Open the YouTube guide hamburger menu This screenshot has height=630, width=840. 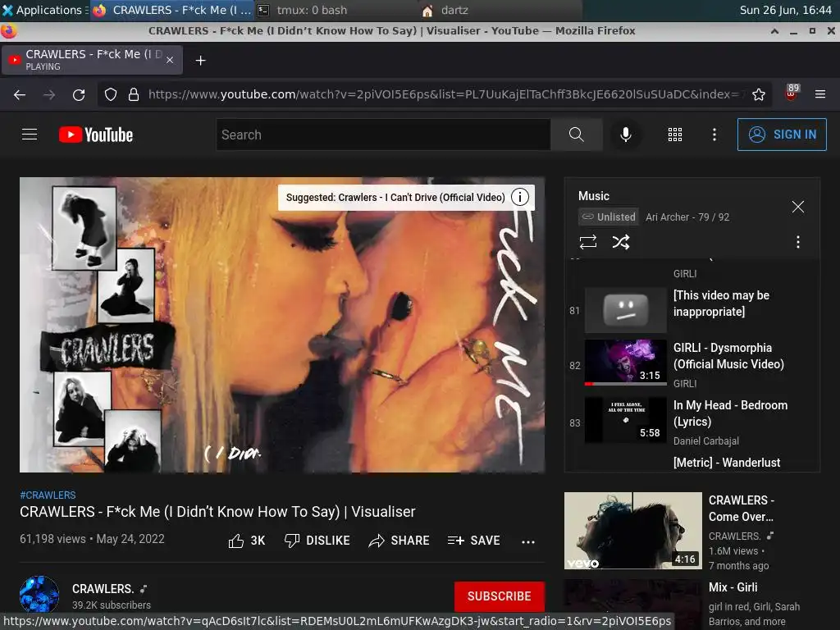click(30, 135)
